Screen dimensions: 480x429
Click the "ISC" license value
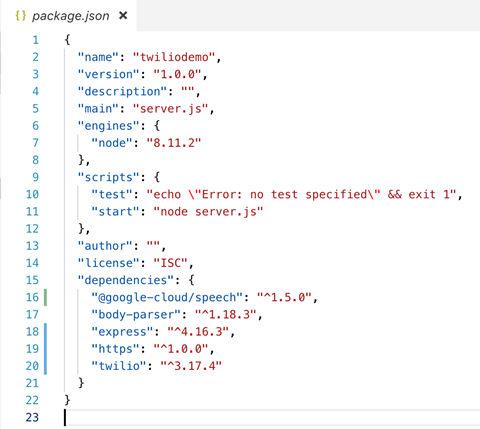pyautogui.click(x=171, y=263)
